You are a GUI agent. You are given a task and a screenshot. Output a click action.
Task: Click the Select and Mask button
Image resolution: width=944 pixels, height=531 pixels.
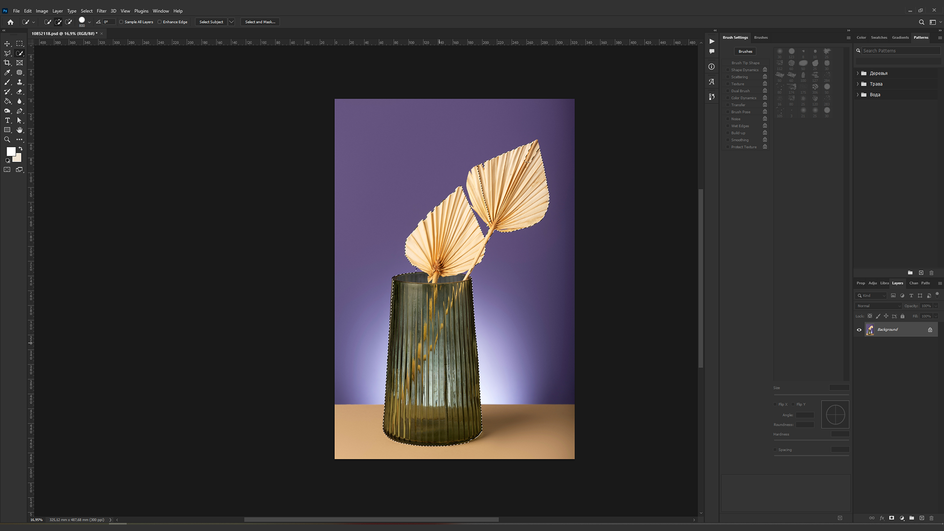[260, 22]
